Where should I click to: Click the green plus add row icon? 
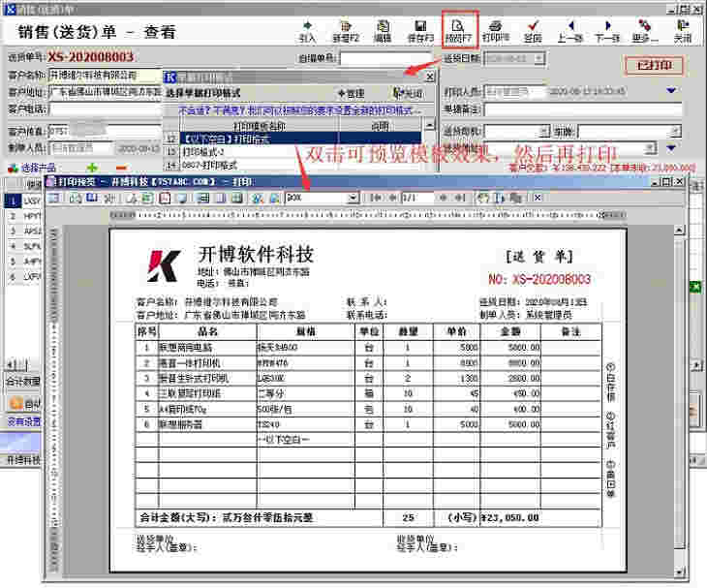pyautogui.click(x=92, y=168)
